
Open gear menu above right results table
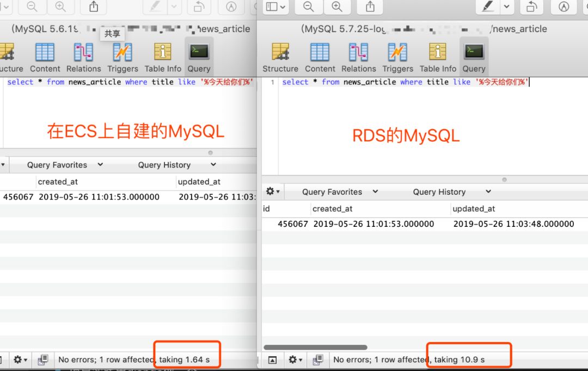273,191
